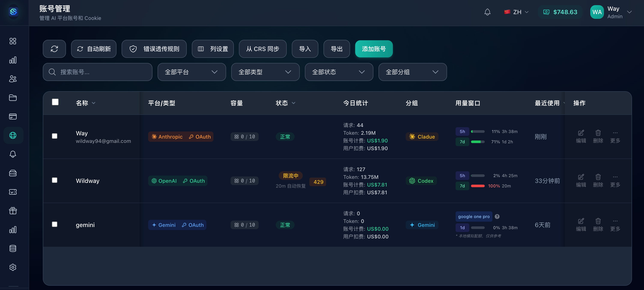
Task: Open notifications bell in top header
Action: (487, 12)
